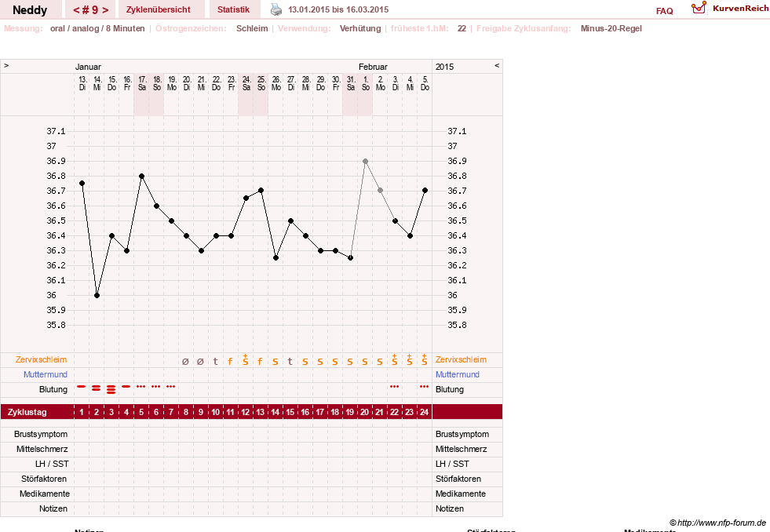Click the date range 13.01.2015 bis 16.03.2015
Screen dimensions: 770x532
(338, 9)
